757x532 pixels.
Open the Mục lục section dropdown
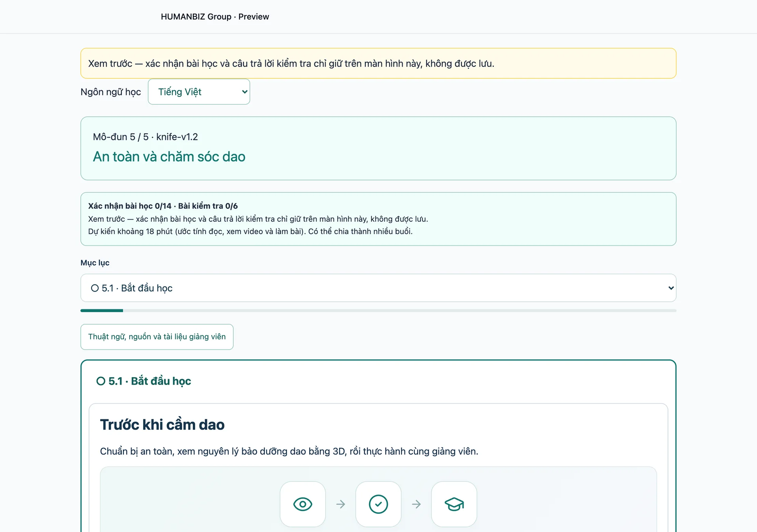pyautogui.click(x=378, y=288)
